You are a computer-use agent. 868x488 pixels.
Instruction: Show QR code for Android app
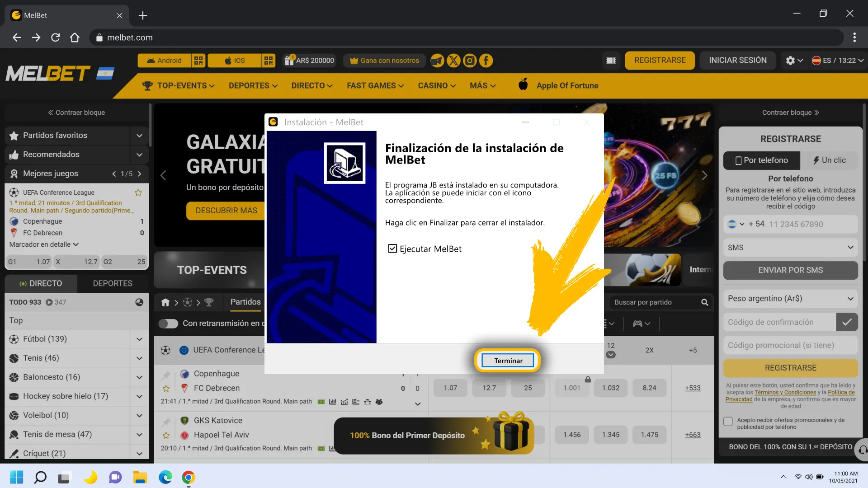[198, 61]
